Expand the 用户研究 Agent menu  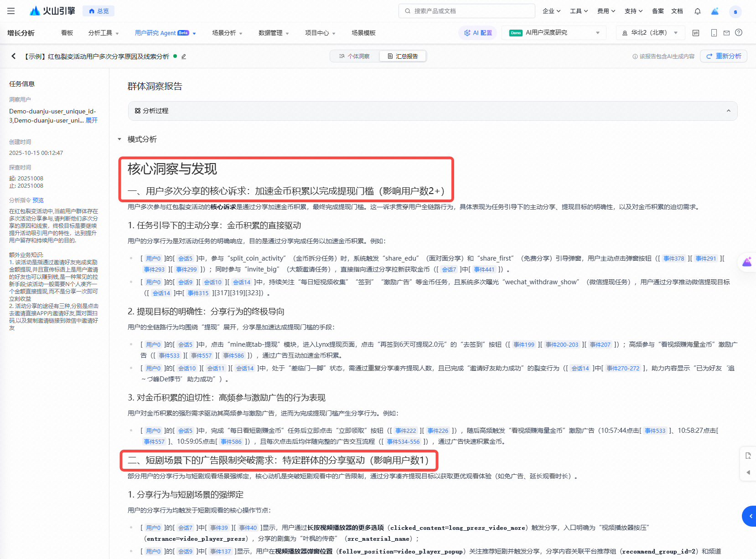(x=166, y=33)
